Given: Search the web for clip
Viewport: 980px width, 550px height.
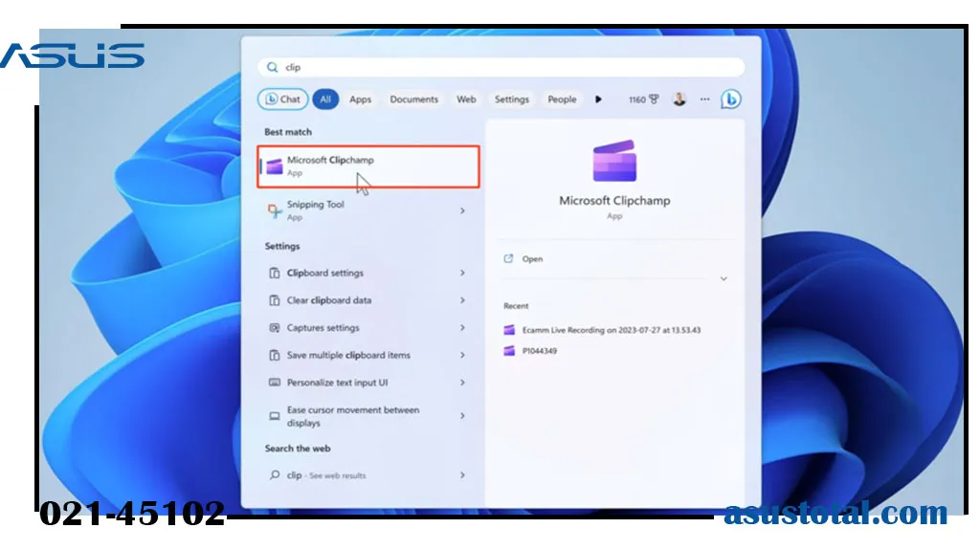Looking at the screenshot, I should point(368,475).
